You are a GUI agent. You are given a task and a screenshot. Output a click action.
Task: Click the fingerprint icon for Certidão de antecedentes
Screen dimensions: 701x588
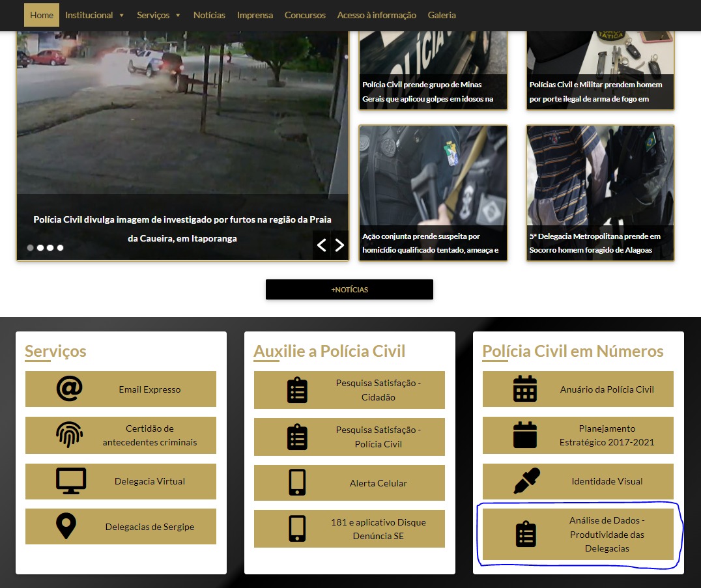tap(69, 435)
